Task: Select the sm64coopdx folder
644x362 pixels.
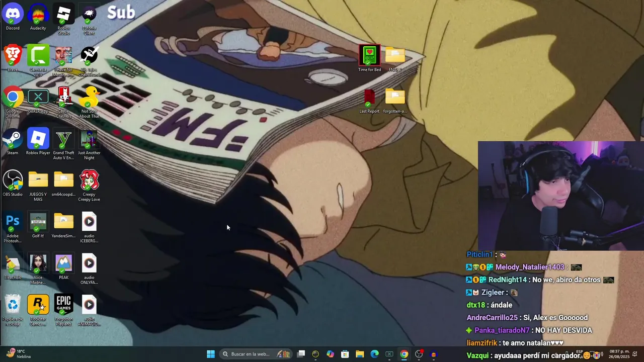Action: [x=64, y=183]
